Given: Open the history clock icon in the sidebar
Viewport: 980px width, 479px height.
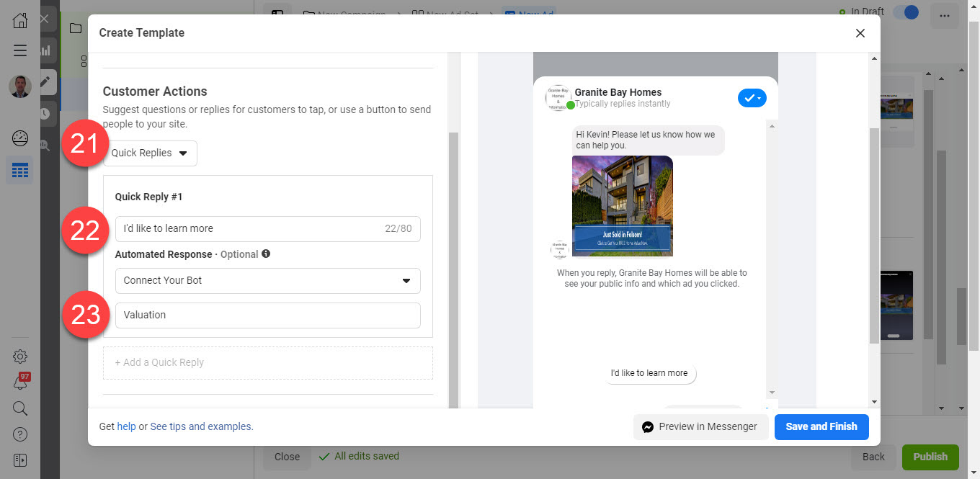Looking at the screenshot, I should tap(45, 114).
